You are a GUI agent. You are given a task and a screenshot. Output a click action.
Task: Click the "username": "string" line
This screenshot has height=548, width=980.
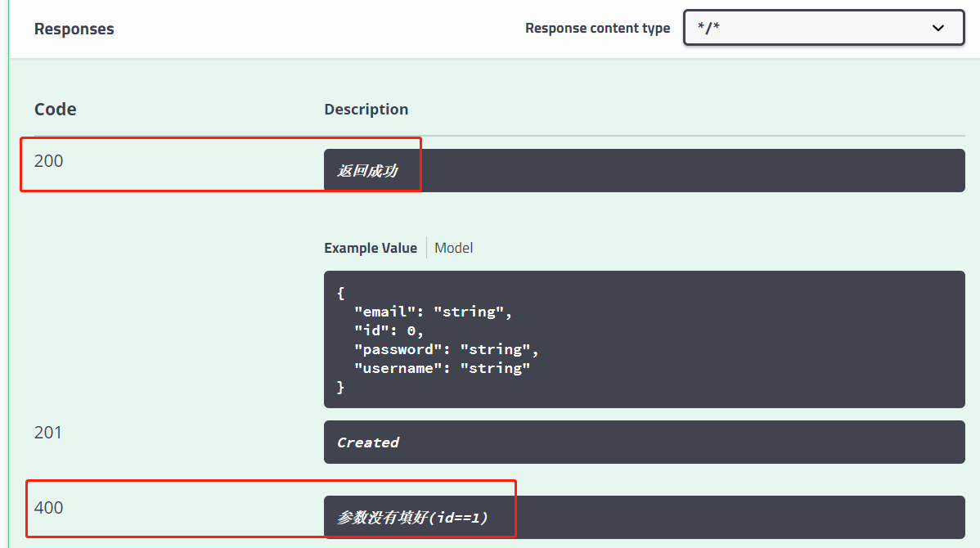click(442, 368)
